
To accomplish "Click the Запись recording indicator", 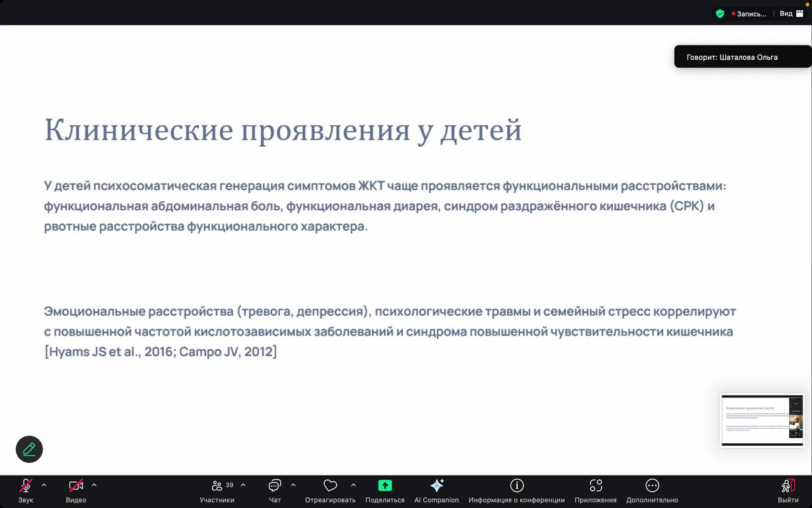I will point(749,13).
